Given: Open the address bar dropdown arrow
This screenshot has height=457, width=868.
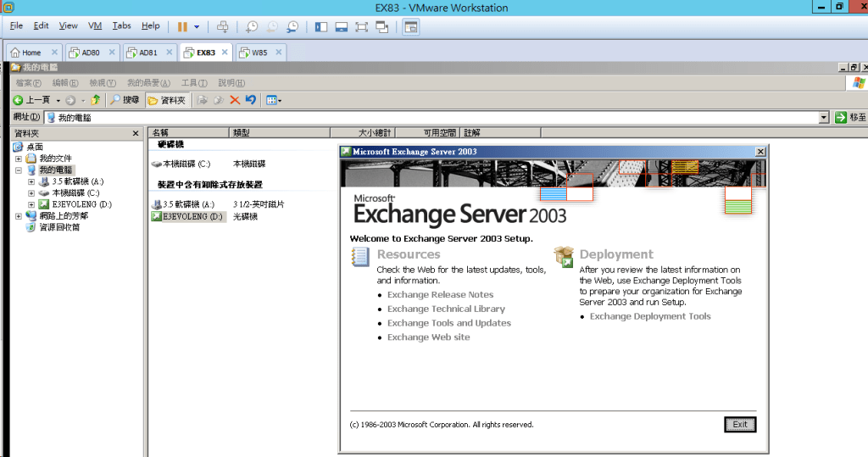Looking at the screenshot, I should [823, 118].
